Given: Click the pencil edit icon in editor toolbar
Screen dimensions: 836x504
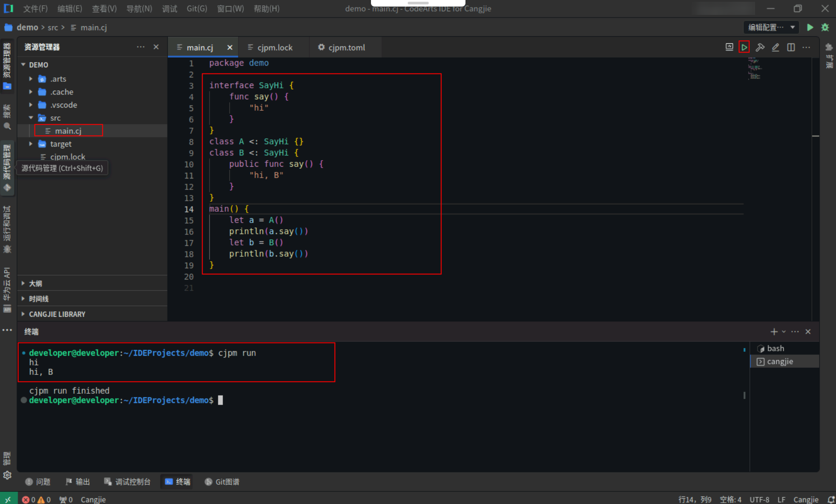Looking at the screenshot, I should click(775, 47).
